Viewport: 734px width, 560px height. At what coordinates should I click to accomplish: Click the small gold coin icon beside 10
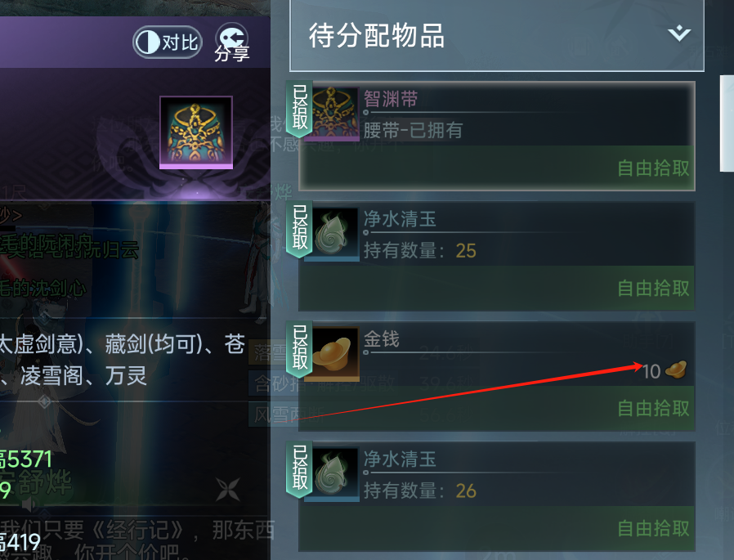point(675,370)
